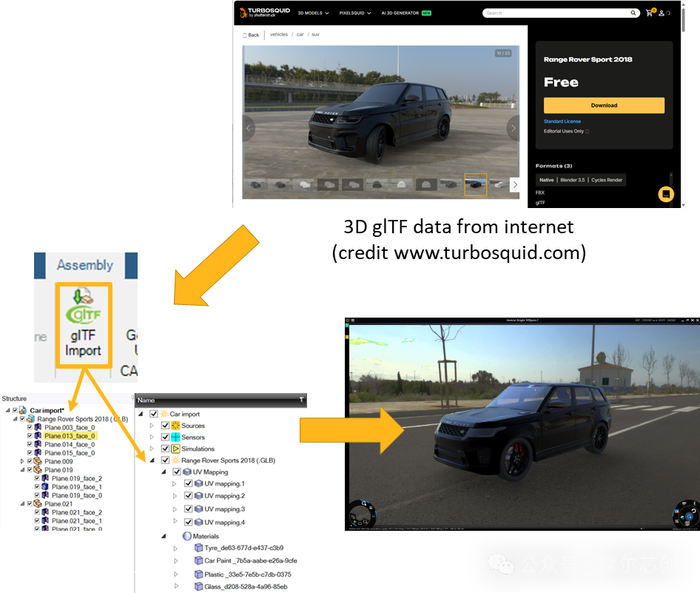The image size is (700, 593).
Task: Click the search magnifier icon on TurboSquid
Action: [x=633, y=13]
